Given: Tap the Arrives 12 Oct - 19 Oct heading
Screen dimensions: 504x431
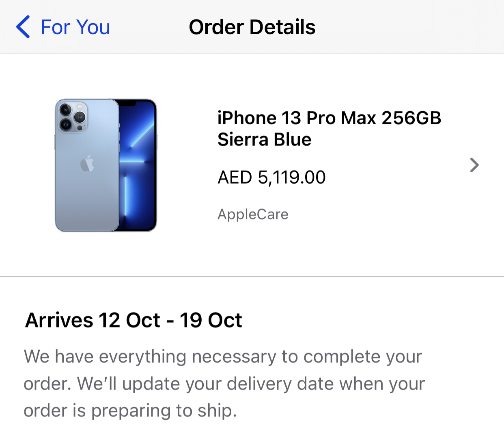Looking at the screenshot, I should [x=134, y=320].
